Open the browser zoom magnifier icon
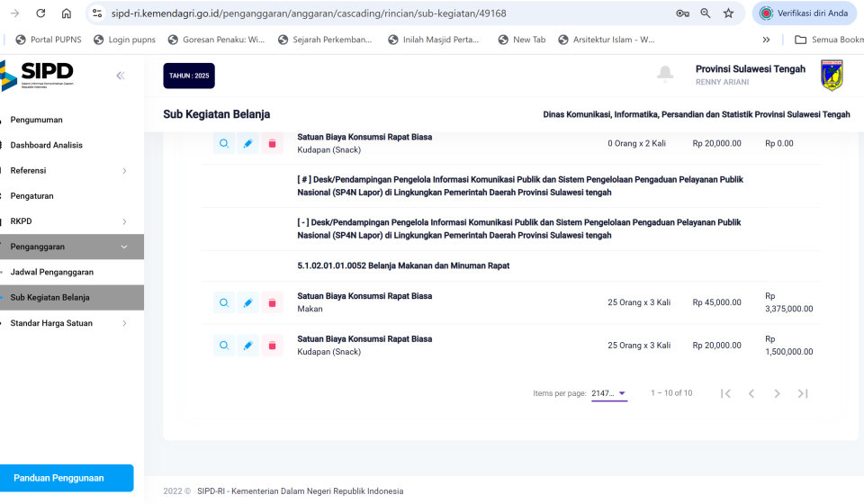Viewport: 864px width, 504px height. pyautogui.click(x=706, y=13)
